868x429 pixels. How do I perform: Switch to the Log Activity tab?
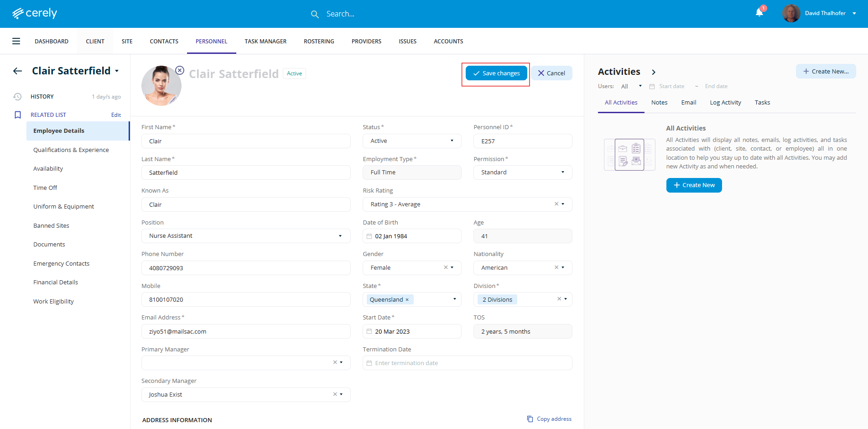[x=725, y=103]
